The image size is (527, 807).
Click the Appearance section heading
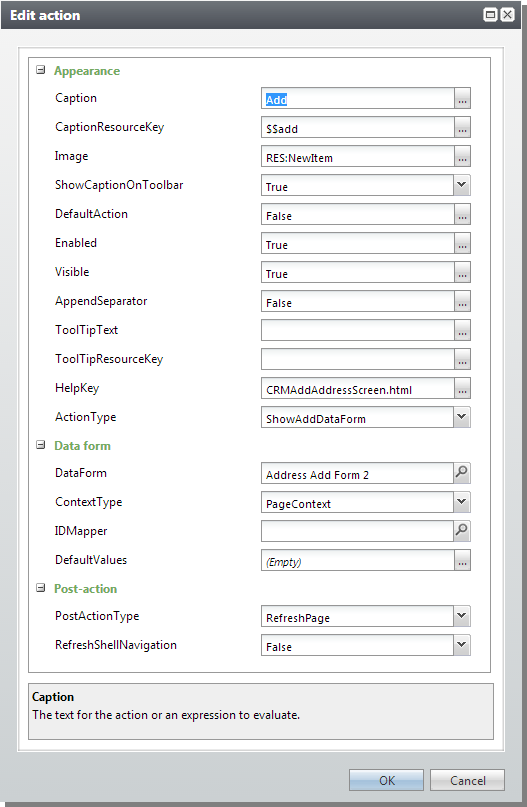coord(86,71)
